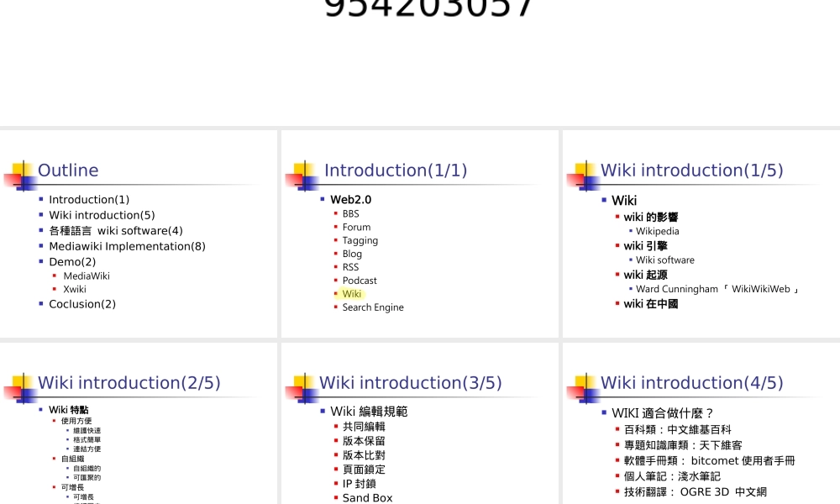Image resolution: width=840 pixels, height=504 pixels.
Task: Click the highlighted Wiki item under Web2.0
Action: tap(351, 294)
